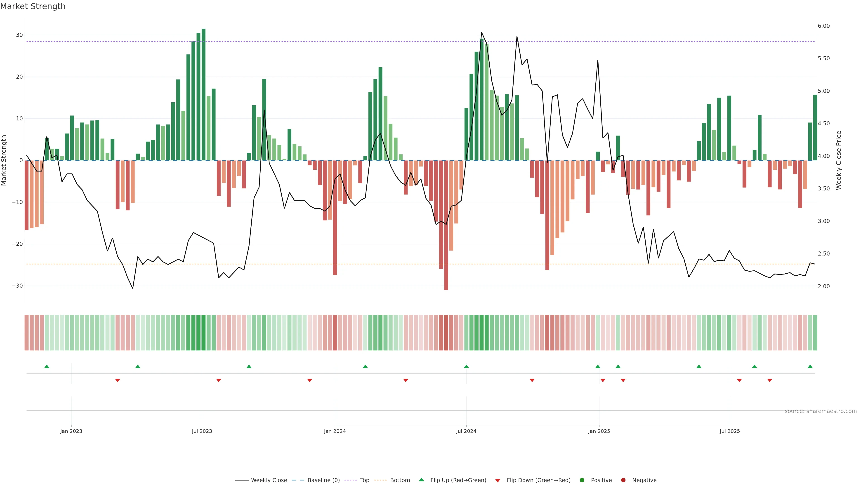
Task: Click the red triangle icon in the legend
Action: 498,480
